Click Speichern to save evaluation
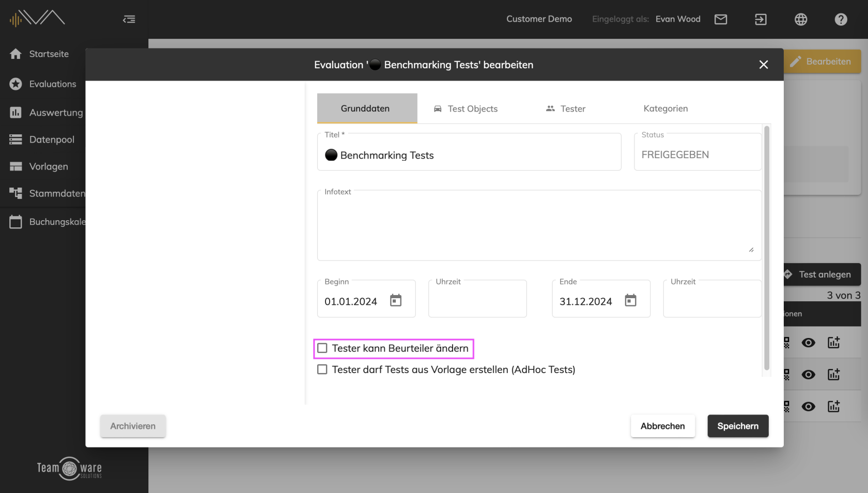868x493 pixels. [738, 426]
